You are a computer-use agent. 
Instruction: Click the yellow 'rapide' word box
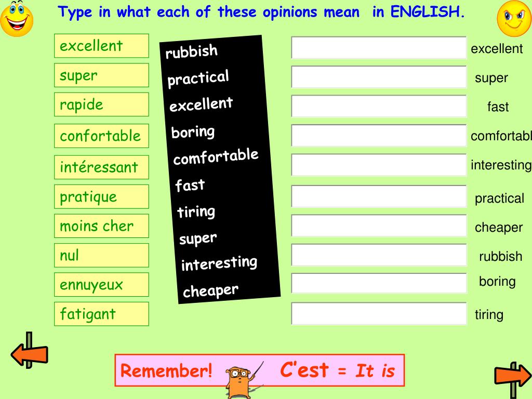(101, 104)
